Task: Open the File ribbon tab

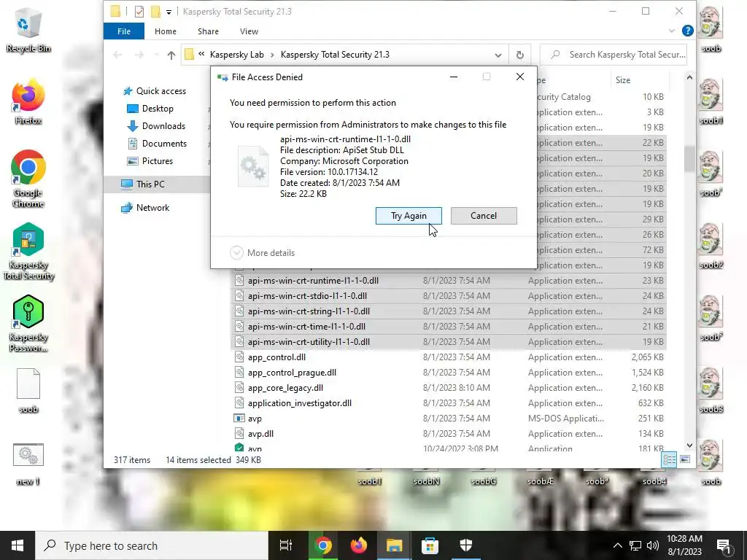Action: pos(124,31)
